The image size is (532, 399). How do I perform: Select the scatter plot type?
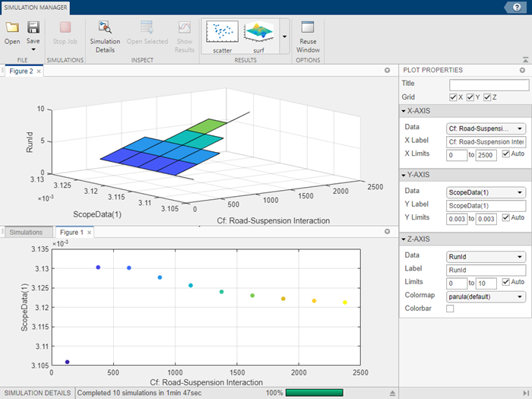tap(220, 33)
